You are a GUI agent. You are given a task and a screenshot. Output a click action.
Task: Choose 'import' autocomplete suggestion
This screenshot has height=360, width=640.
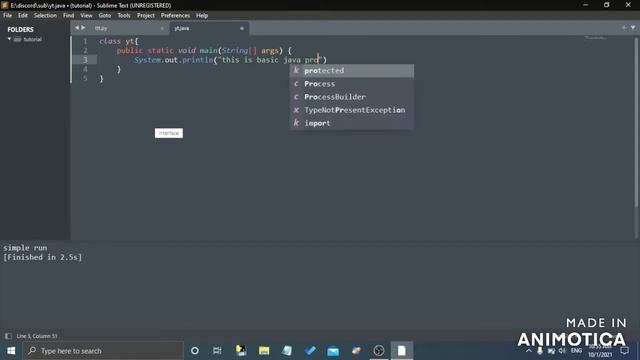tap(352, 123)
